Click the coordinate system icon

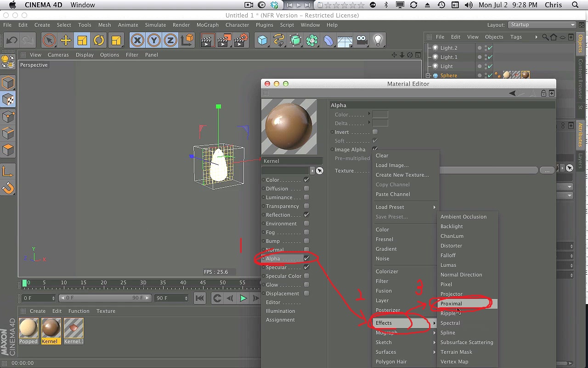[x=187, y=40]
